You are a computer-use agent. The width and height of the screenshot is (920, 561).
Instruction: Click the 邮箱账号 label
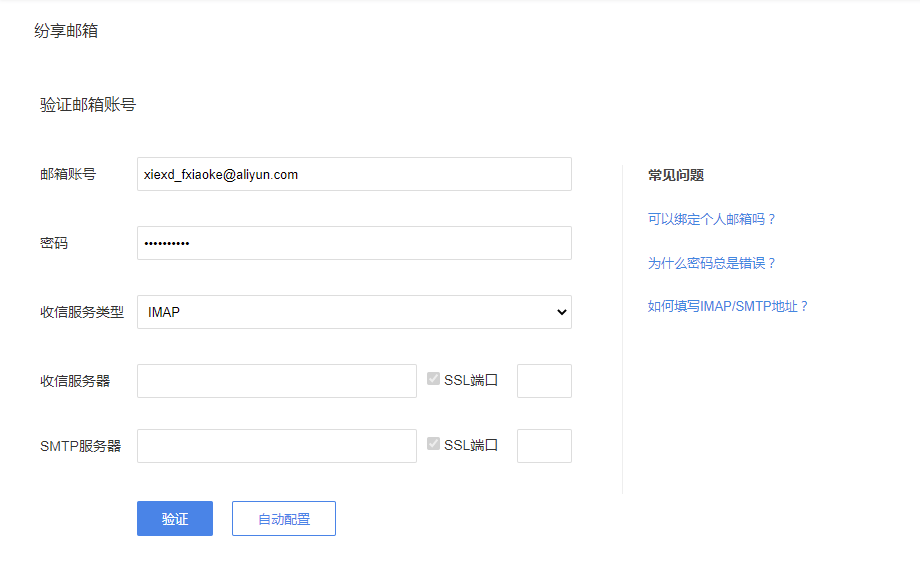point(68,174)
